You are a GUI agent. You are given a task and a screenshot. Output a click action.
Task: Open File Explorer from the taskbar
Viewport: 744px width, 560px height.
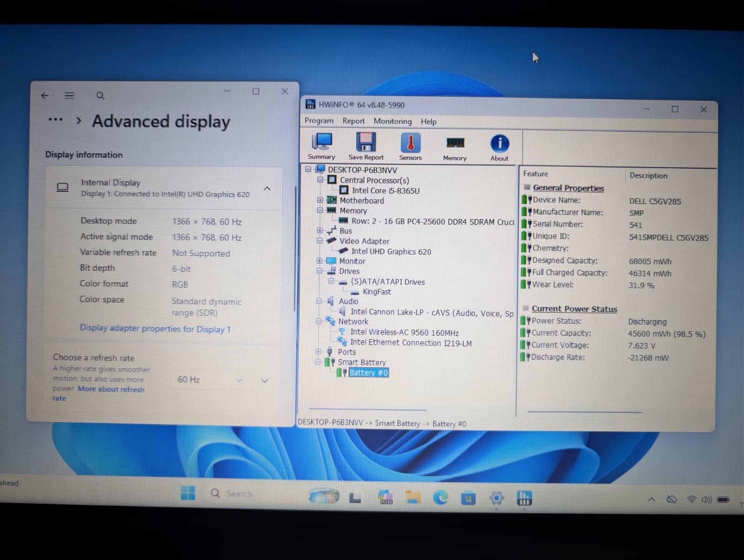(x=412, y=498)
